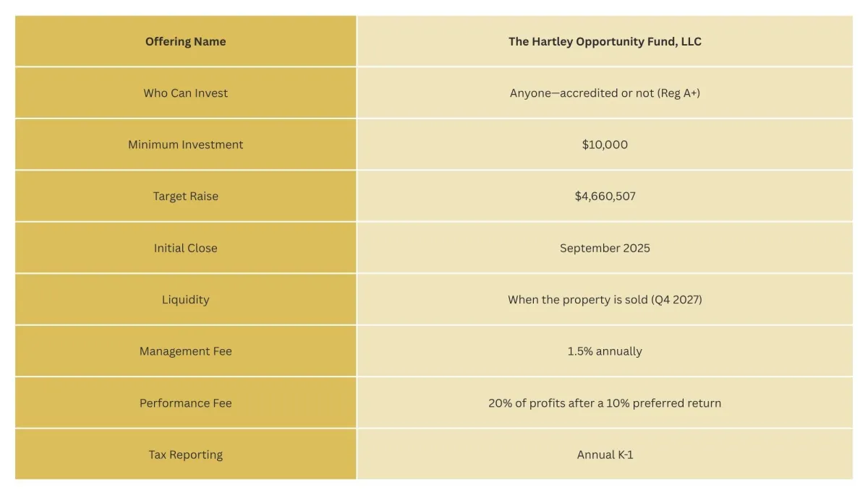Viewport: 868px width, 495px height.
Task: Click the Liquidity row label
Action: pos(185,299)
